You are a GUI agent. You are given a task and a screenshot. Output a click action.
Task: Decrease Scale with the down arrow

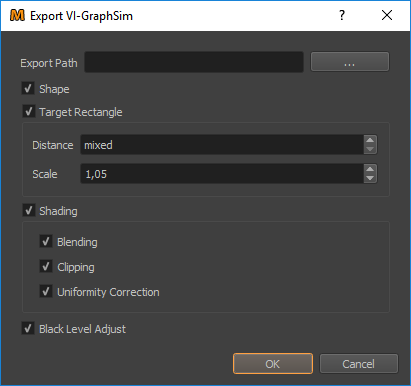[370, 178]
